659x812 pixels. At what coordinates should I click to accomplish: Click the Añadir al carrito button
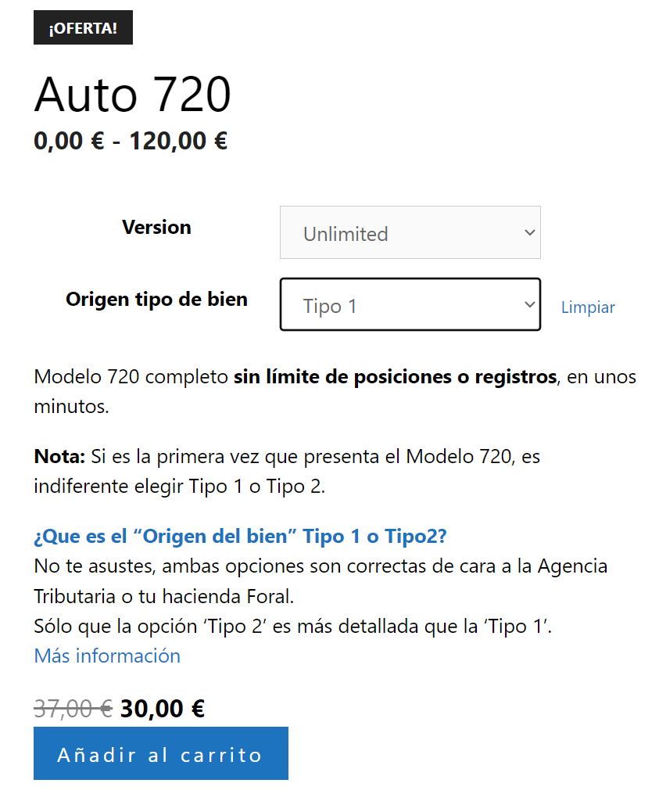pos(160,753)
